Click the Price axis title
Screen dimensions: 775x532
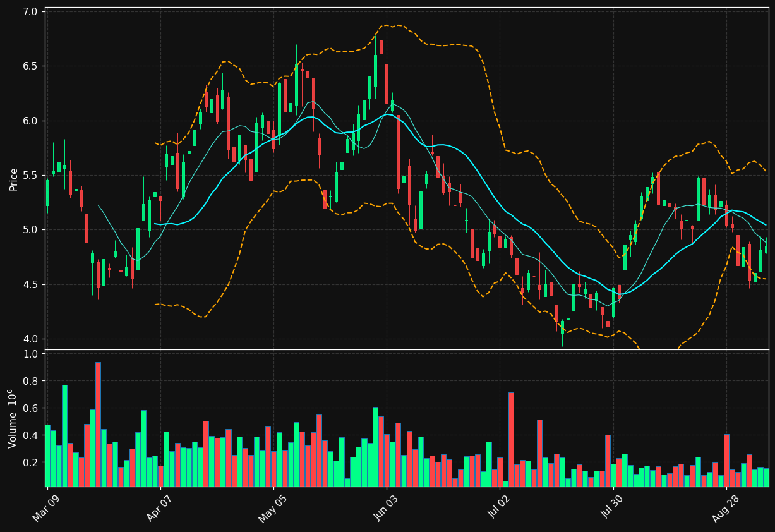pyautogui.click(x=13, y=179)
